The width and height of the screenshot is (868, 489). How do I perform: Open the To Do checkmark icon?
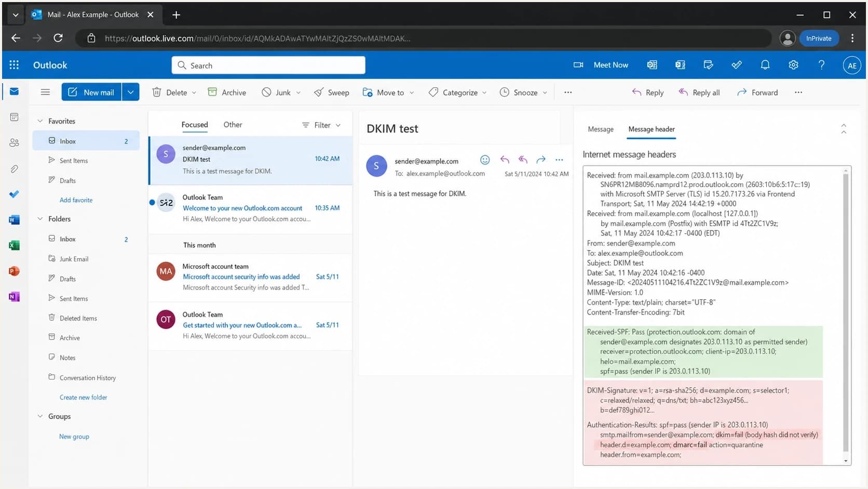[14, 194]
